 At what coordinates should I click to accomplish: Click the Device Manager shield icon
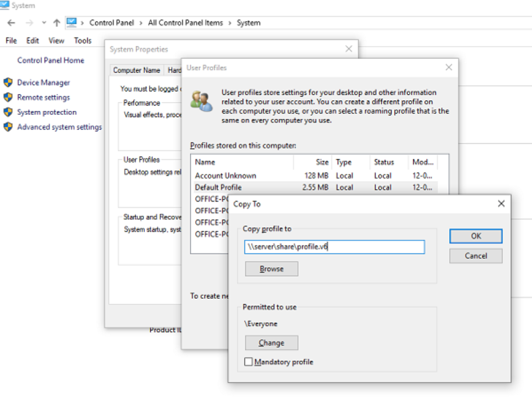point(8,82)
